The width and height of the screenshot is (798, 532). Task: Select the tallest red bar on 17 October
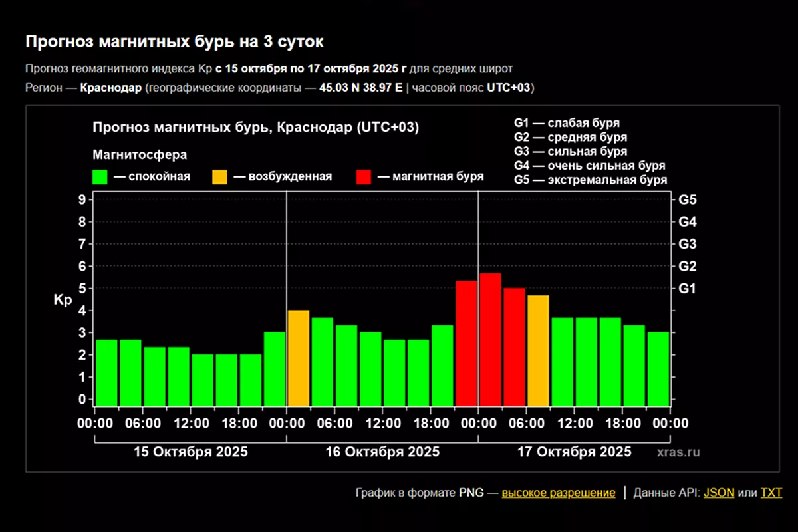click(x=490, y=339)
